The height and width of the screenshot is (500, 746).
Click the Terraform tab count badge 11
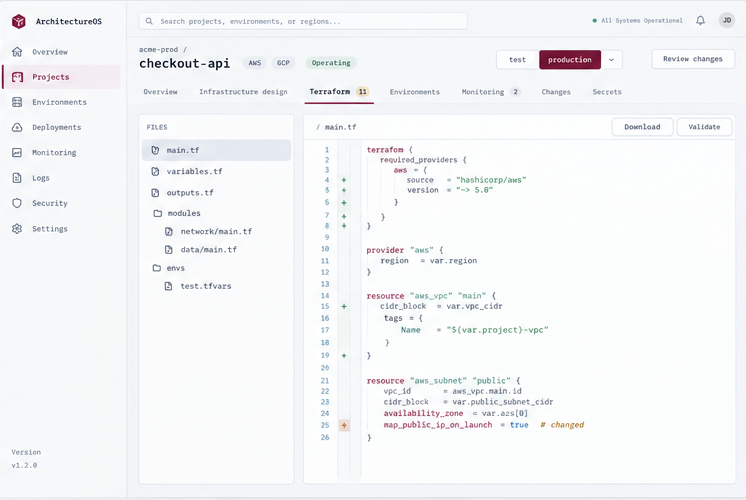click(363, 91)
